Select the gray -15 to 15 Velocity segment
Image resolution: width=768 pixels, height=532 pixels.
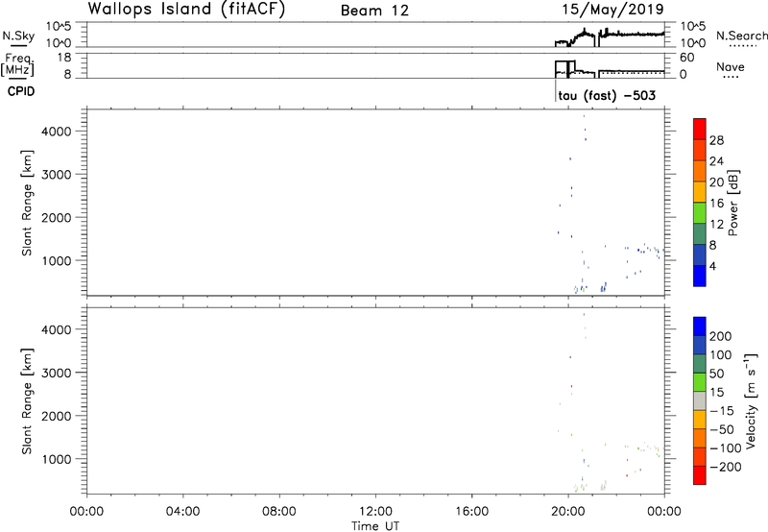pyautogui.click(x=700, y=400)
